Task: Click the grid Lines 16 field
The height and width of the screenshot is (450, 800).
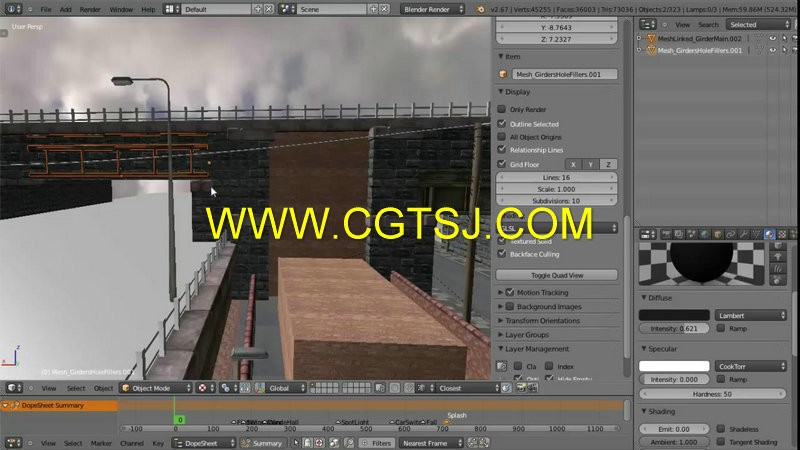Action: 557,178
